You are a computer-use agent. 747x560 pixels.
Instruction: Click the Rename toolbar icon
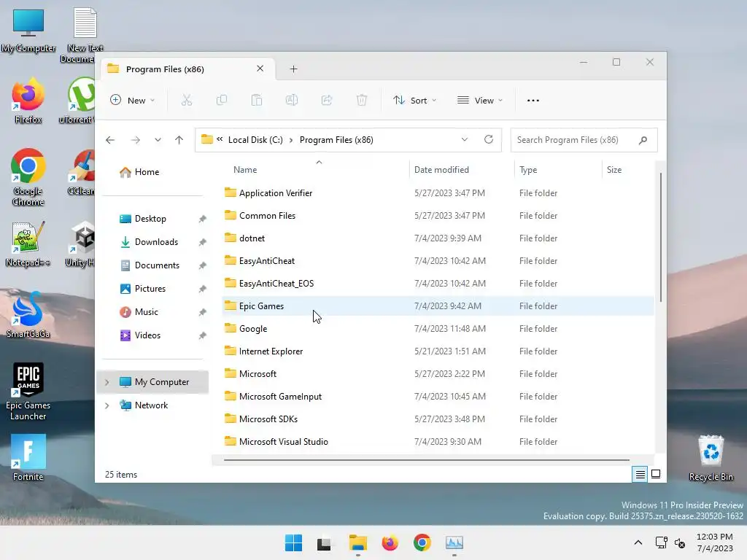pyautogui.click(x=292, y=100)
